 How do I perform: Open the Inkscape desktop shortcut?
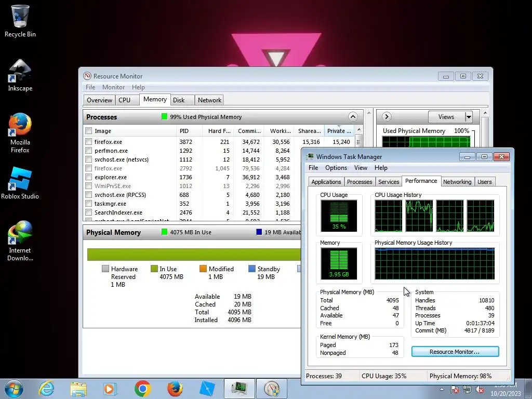[x=20, y=75]
